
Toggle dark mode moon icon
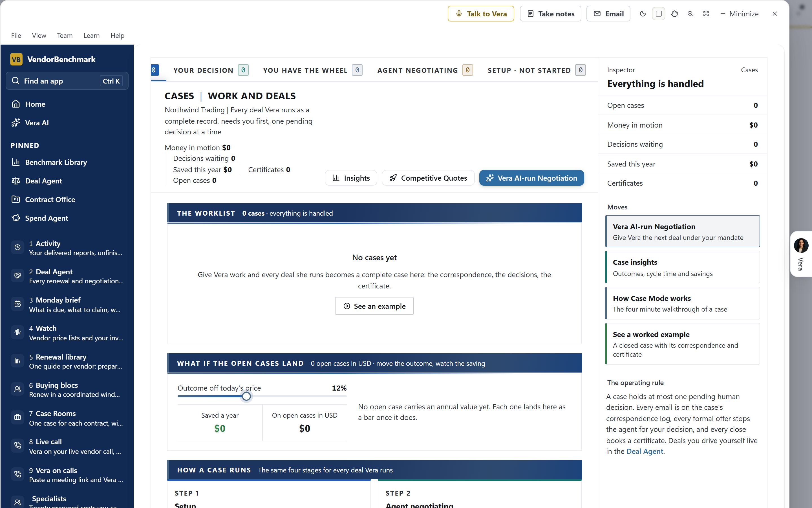pos(643,14)
